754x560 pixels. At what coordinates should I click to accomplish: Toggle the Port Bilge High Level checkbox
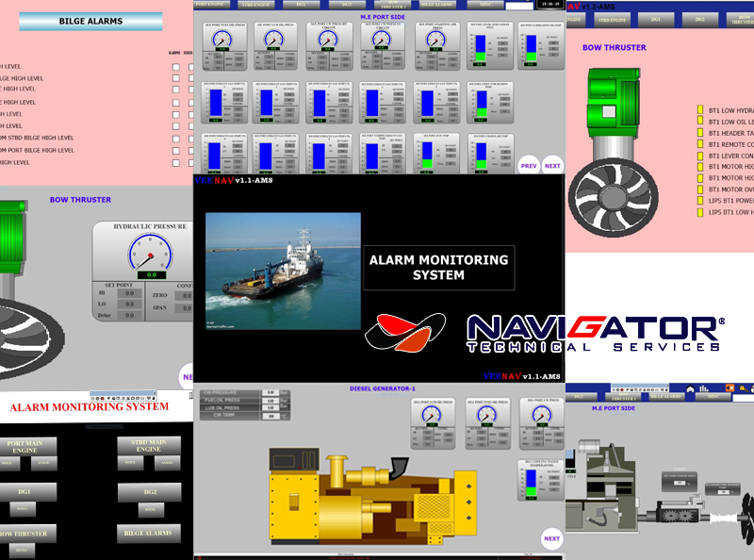(x=175, y=150)
